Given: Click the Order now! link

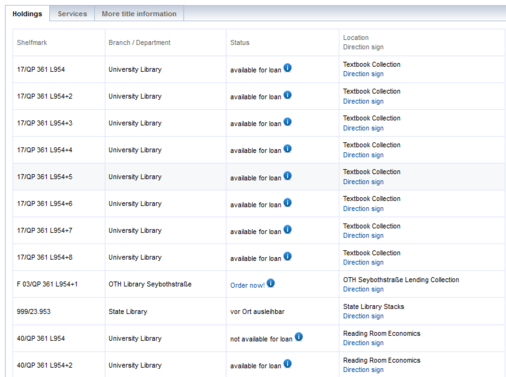Looking at the screenshot, I should coord(247,285).
